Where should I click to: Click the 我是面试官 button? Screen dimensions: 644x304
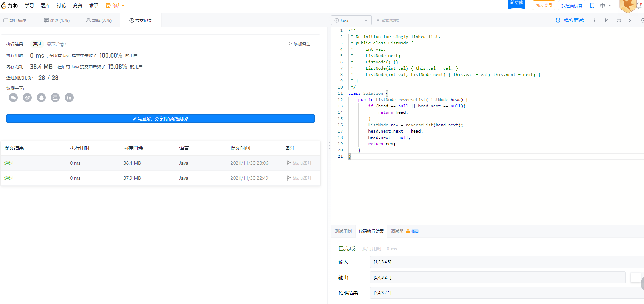(x=572, y=6)
